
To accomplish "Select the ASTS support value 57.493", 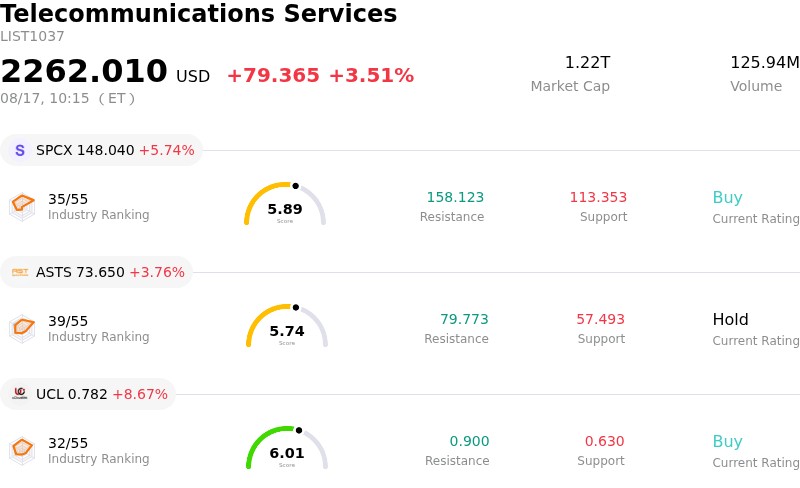I will coord(601,319).
